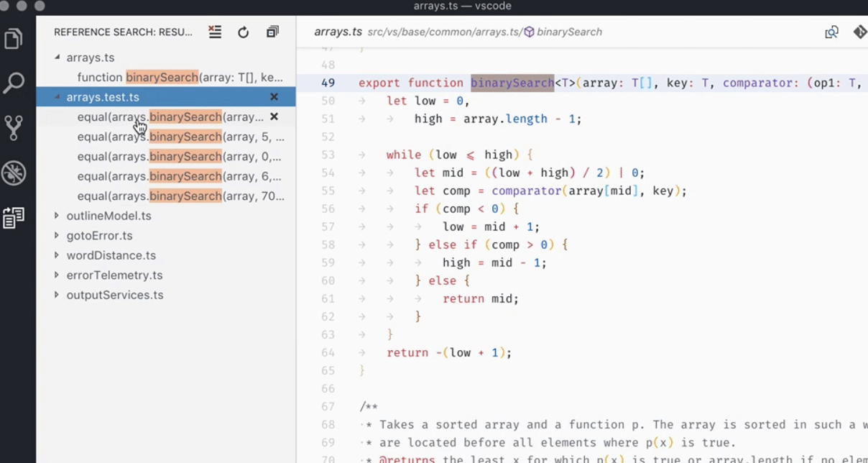
Task: Expand the gotoError.ts results group
Action: [x=57, y=236]
